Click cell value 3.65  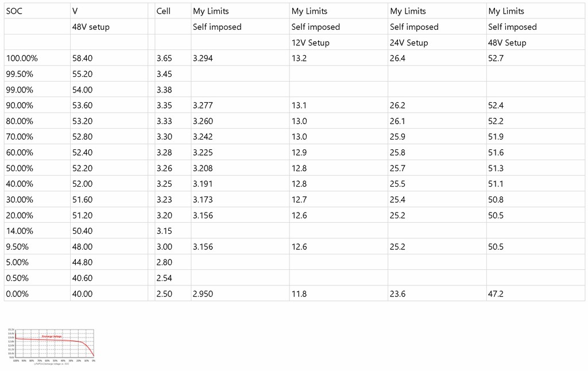[173, 58]
